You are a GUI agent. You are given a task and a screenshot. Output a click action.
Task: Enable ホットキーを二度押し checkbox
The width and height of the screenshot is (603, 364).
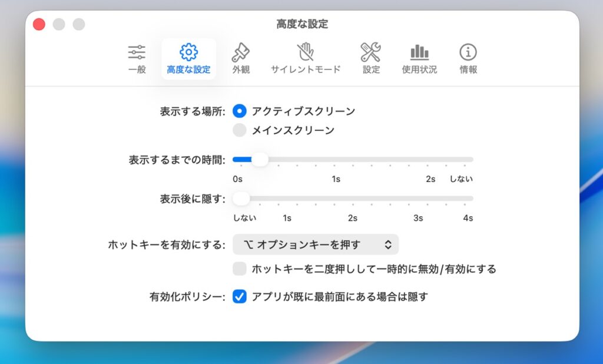(x=240, y=269)
